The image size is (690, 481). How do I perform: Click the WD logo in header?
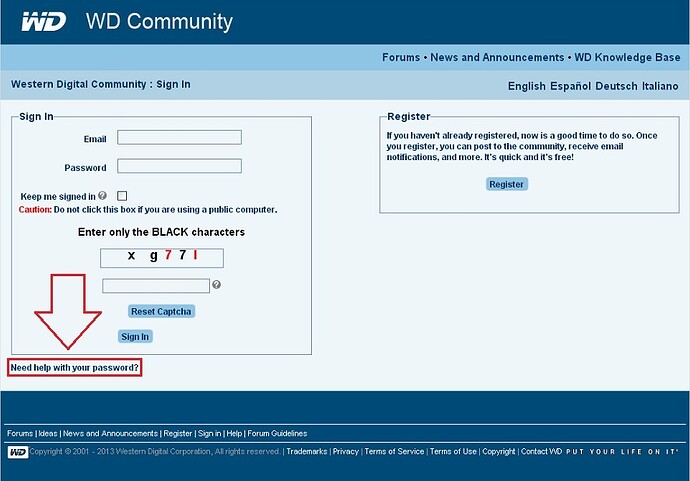pos(44,22)
